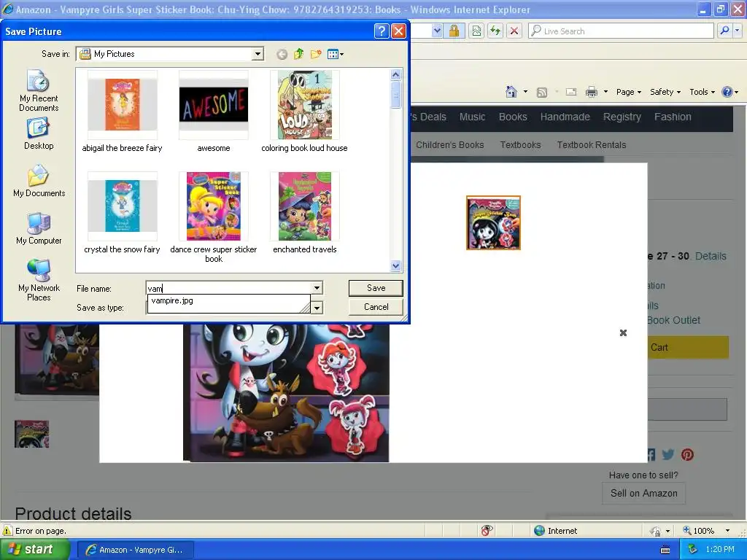Open the search options dropdown arrow
Screen dimensions: 747x560
click(738, 31)
